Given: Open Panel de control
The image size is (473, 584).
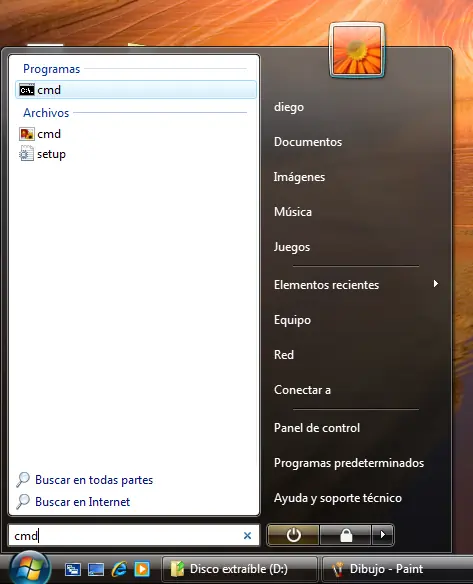Looking at the screenshot, I should click(x=317, y=428).
